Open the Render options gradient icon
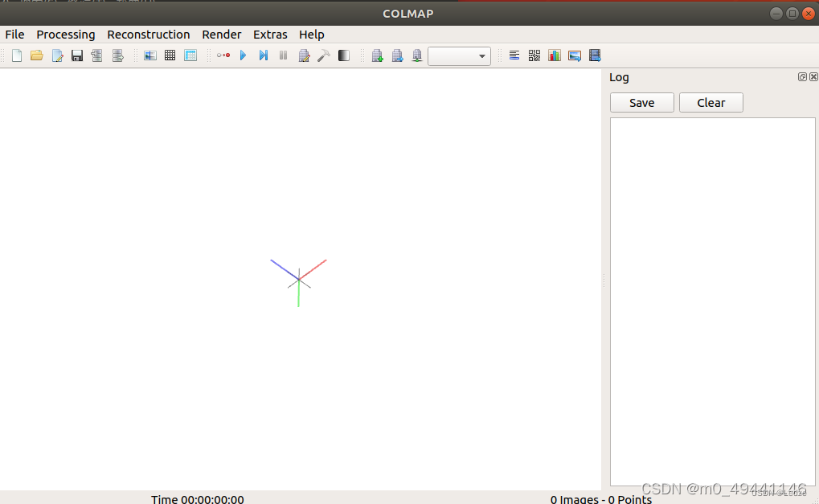The image size is (819, 504). coord(343,55)
